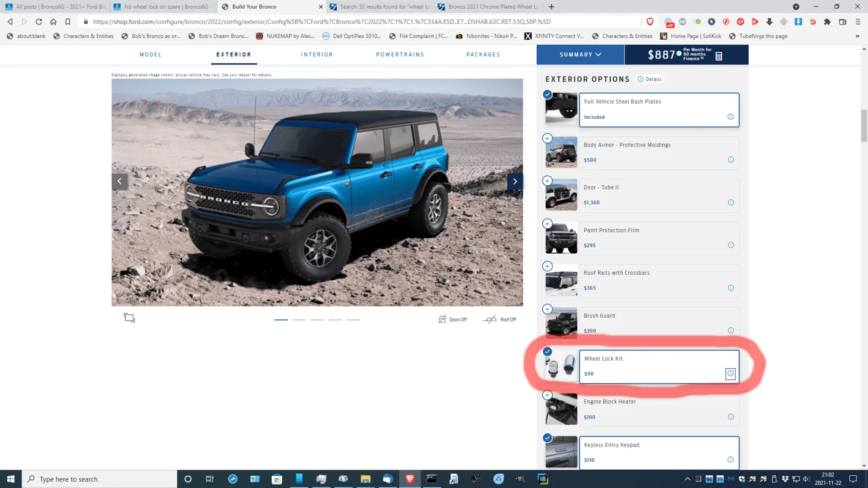Go to browser home page

click(53, 21)
